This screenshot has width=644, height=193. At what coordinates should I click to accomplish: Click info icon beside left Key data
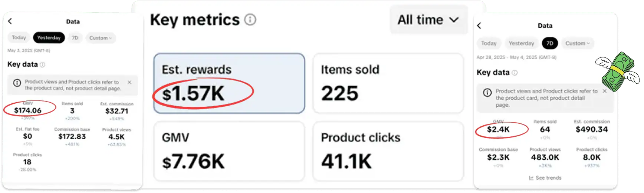click(x=42, y=65)
